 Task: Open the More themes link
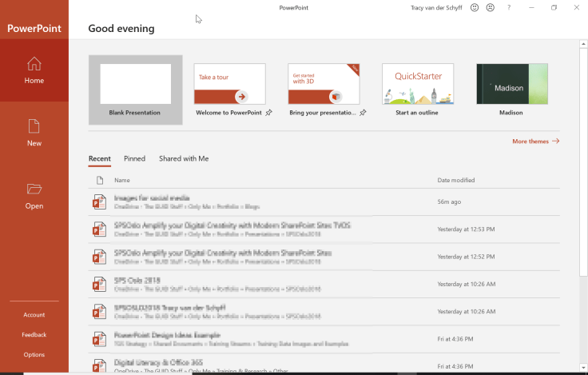[x=535, y=142]
